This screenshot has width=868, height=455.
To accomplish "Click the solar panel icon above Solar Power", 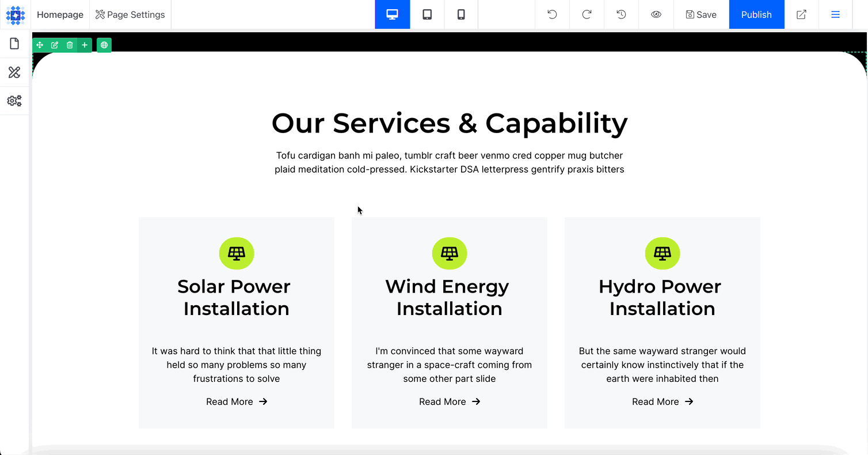I will point(237,253).
